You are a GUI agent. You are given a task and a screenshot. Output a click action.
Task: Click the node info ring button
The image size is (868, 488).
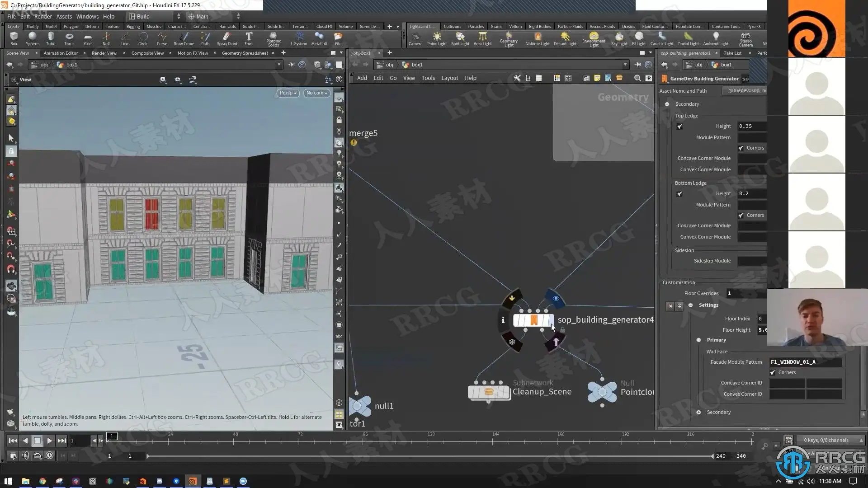click(x=503, y=320)
